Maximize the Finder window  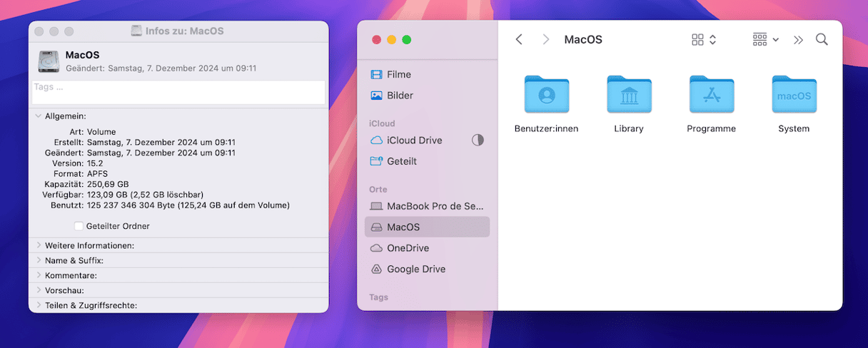[406, 40]
